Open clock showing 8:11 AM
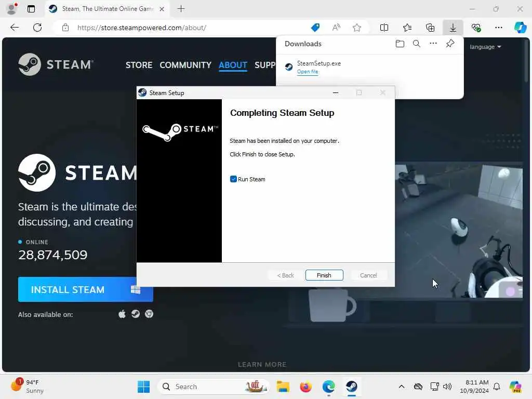532x399 pixels. coord(474,387)
